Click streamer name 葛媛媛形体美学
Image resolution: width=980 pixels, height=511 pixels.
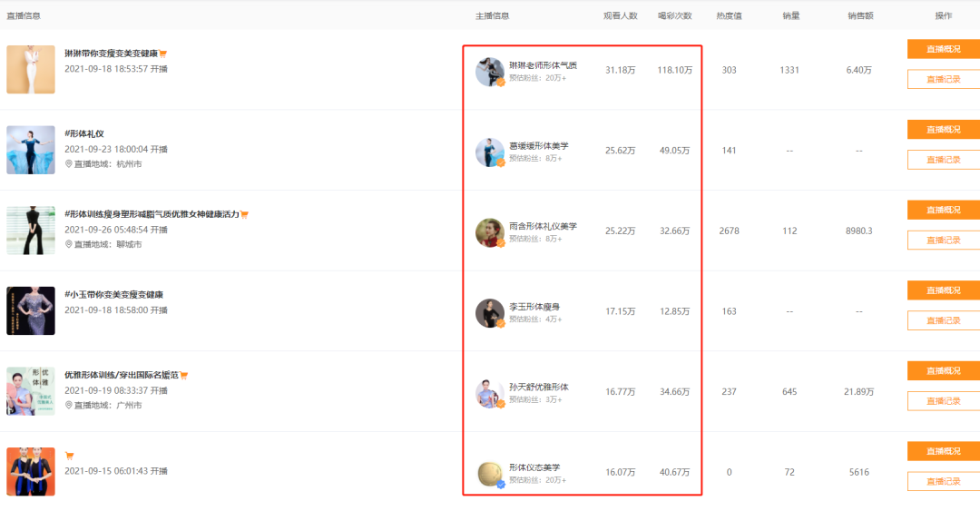pyautogui.click(x=539, y=146)
